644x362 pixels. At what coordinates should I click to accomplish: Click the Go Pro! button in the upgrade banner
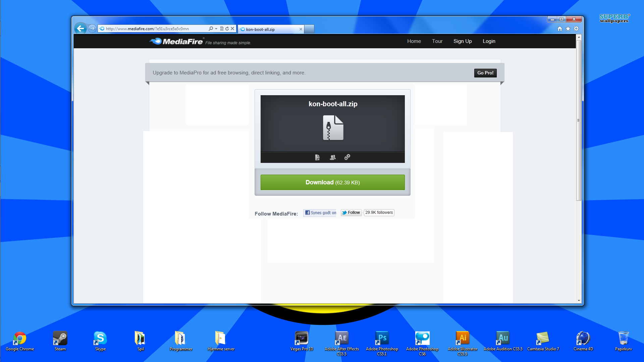[485, 73]
